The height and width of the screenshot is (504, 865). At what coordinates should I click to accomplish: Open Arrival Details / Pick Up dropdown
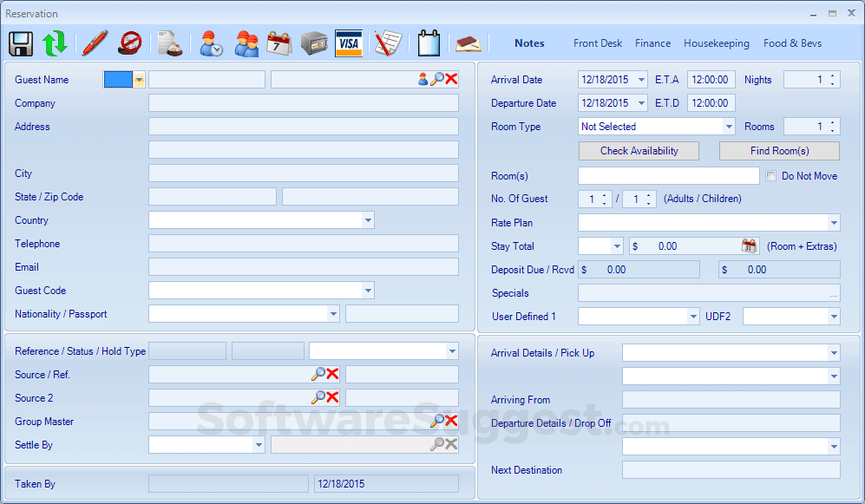tap(834, 353)
